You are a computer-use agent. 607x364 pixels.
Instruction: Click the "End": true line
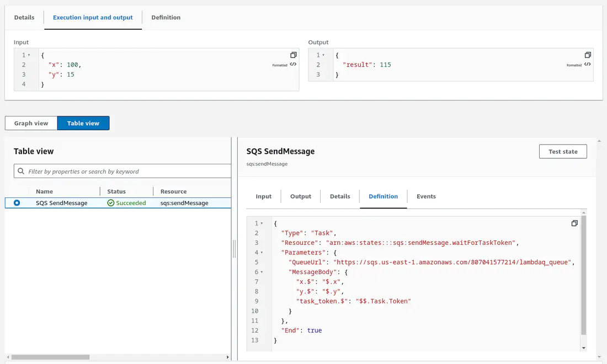coord(301,330)
